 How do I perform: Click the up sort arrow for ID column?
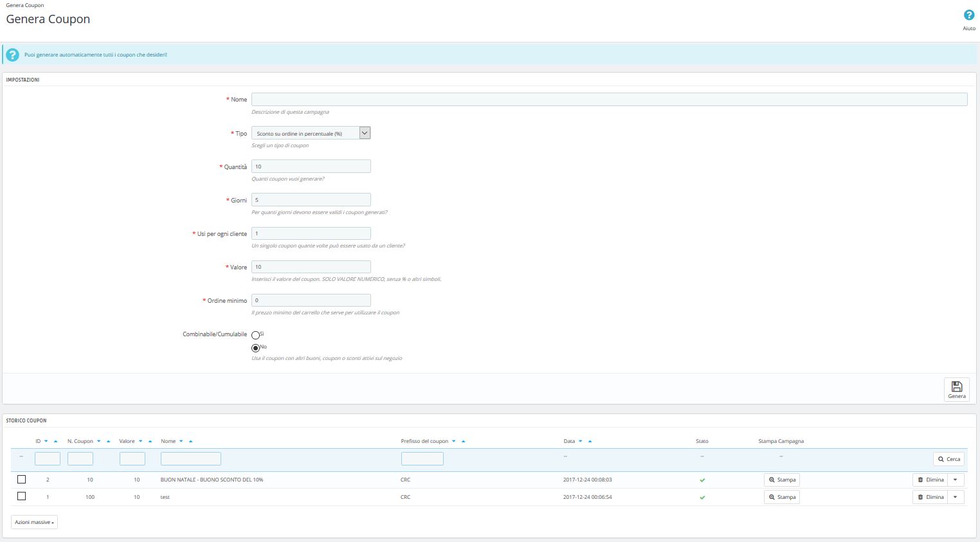tap(56, 441)
